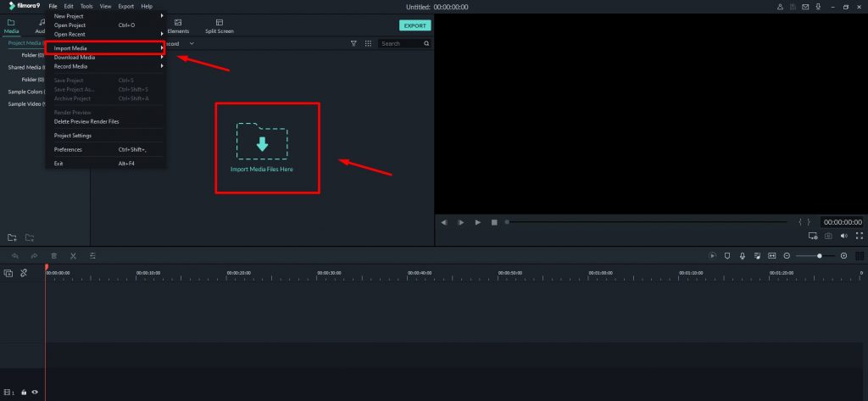This screenshot has height=401, width=868.
Task: Choose Exit in File menu
Action: [105, 164]
